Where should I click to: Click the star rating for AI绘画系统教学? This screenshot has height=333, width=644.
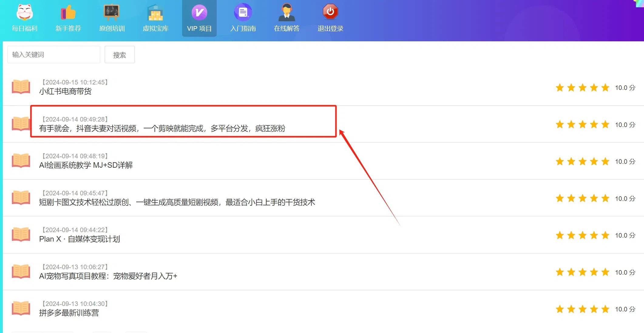582,162
